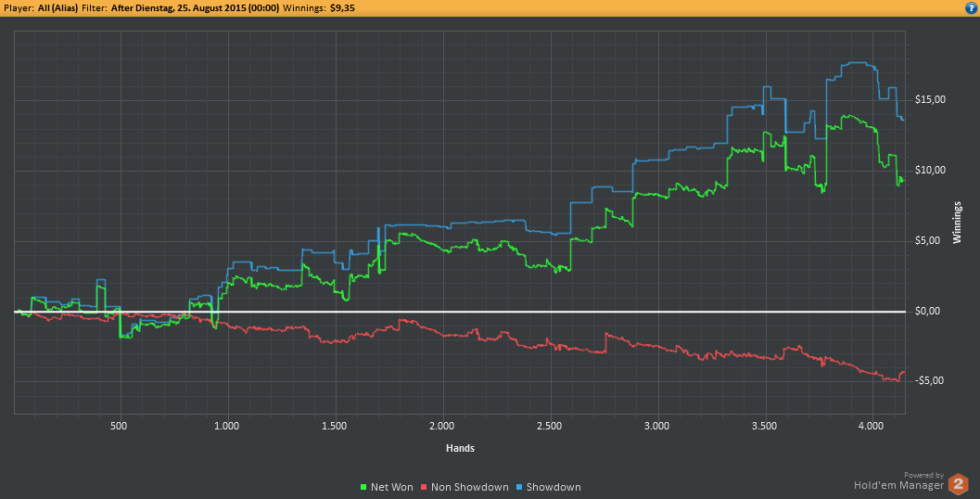Hide the Showdown series via legend label
The width and height of the screenshot is (980, 499).
[554, 487]
